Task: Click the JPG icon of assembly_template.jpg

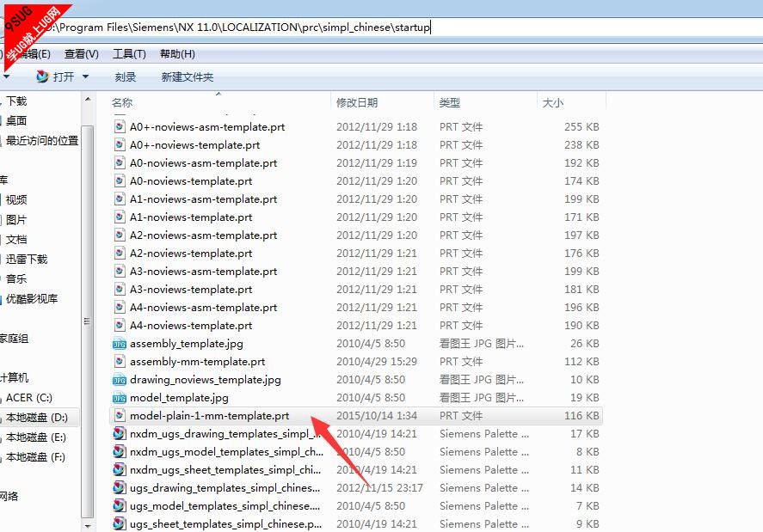Action: [x=120, y=344]
